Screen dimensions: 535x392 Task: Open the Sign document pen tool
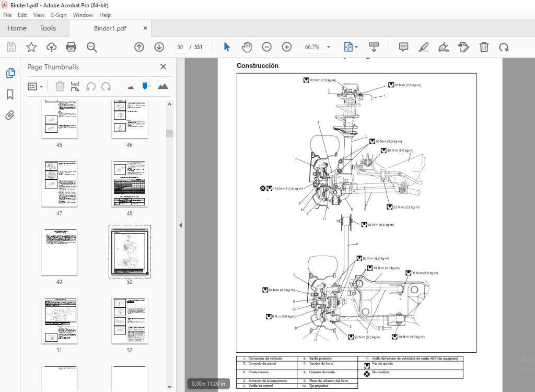tap(443, 47)
